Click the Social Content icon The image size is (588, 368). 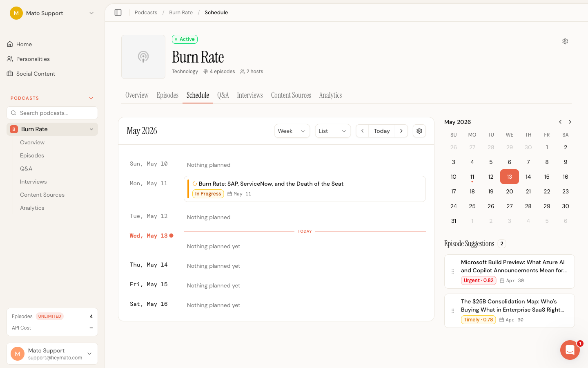(x=10, y=74)
